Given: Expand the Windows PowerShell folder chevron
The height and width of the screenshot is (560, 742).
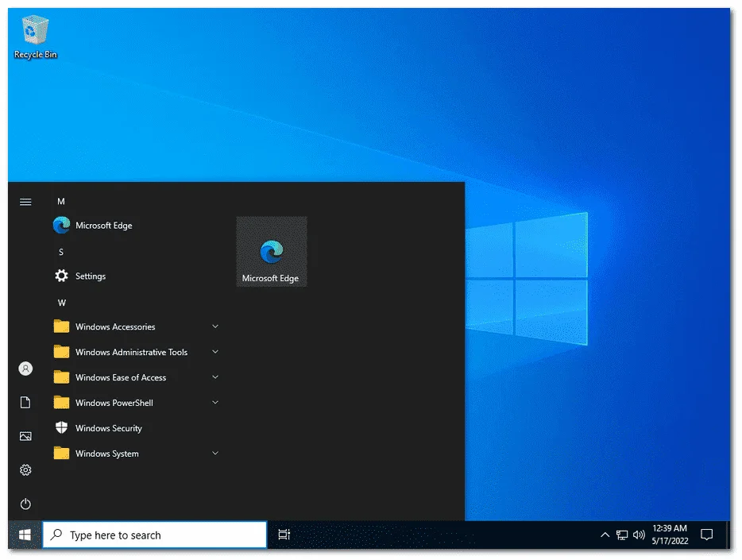Looking at the screenshot, I should point(214,403).
